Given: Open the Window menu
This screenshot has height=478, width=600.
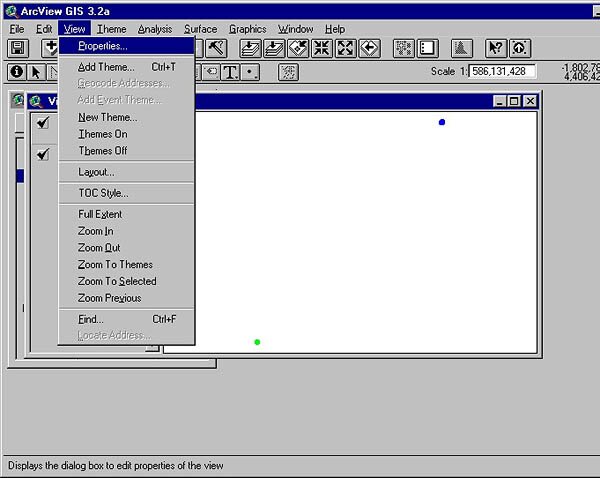Looking at the screenshot, I should pyautogui.click(x=295, y=29).
